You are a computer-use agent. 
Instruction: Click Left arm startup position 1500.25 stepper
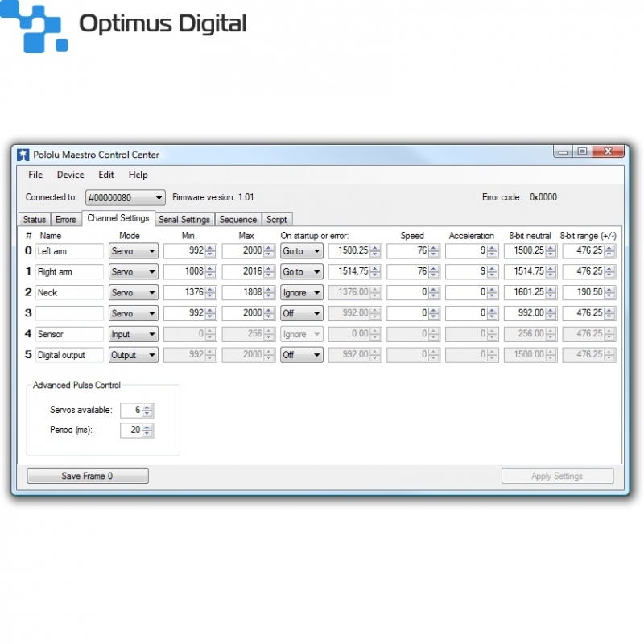(x=375, y=250)
